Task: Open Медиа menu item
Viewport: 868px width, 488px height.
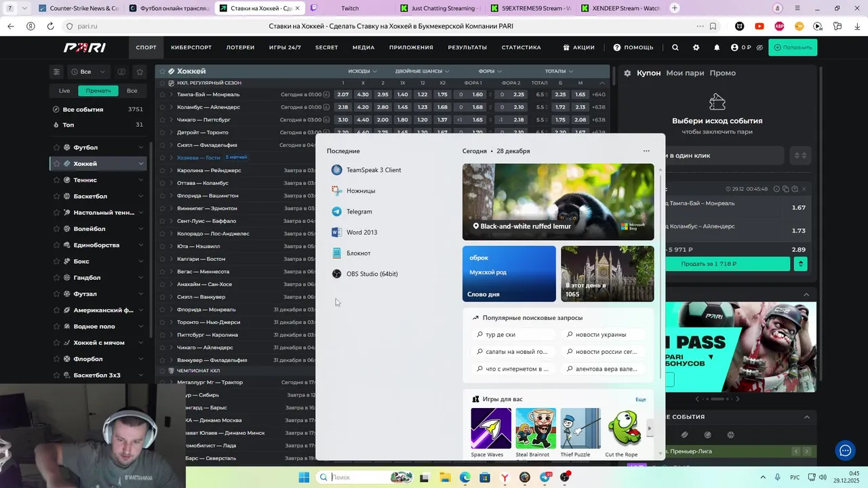Action: (x=363, y=47)
